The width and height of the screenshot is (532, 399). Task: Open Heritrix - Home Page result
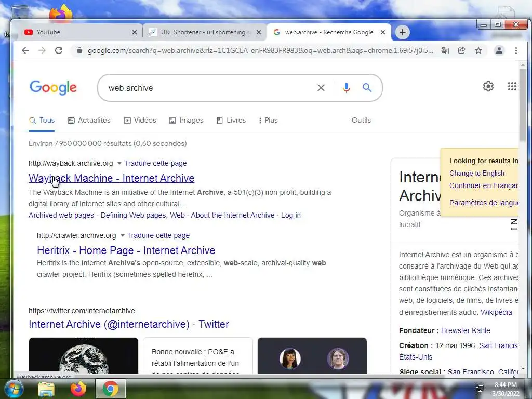pyautogui.click(x=126, y=251)
